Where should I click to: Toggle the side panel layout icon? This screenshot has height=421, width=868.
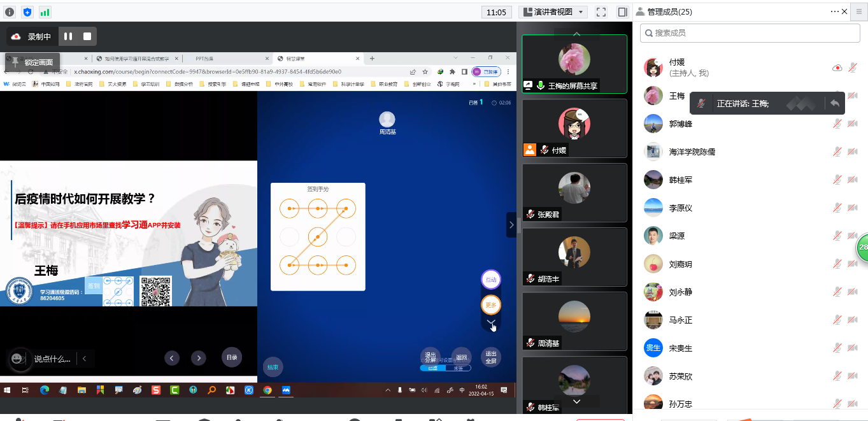click(622, 12)
